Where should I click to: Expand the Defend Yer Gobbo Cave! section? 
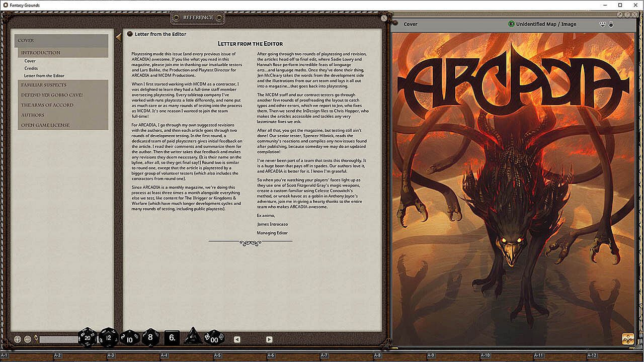click(x=52, y=95)
